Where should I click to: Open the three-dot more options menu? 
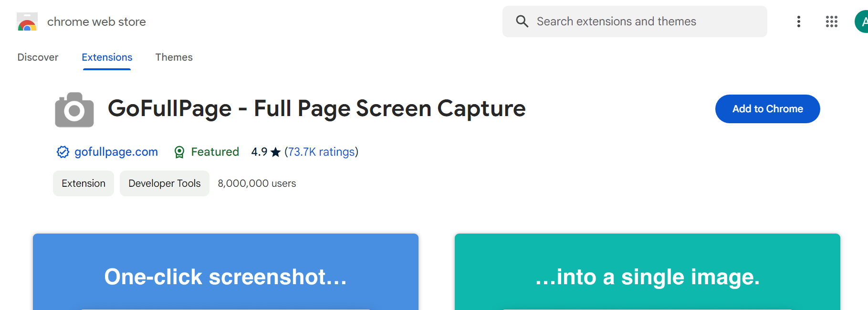798,21
